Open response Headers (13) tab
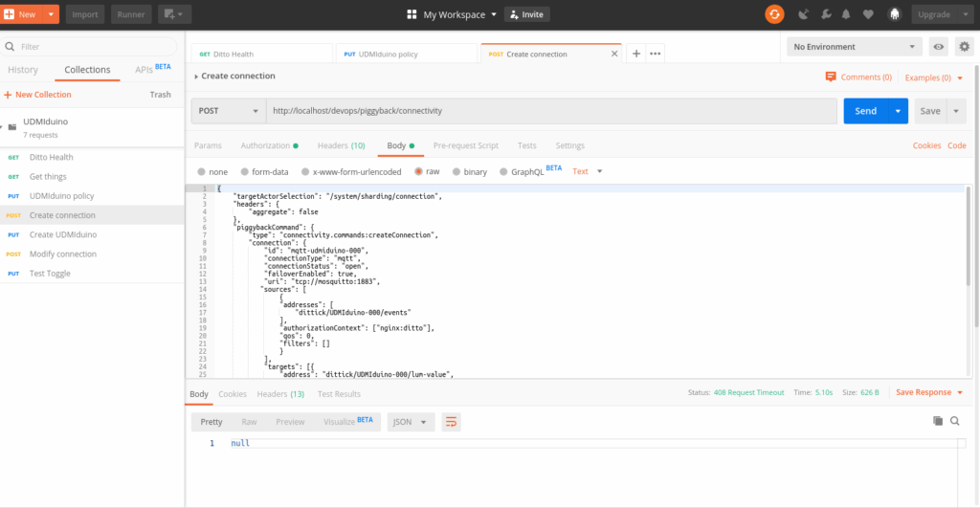 [x=280, y=394]
